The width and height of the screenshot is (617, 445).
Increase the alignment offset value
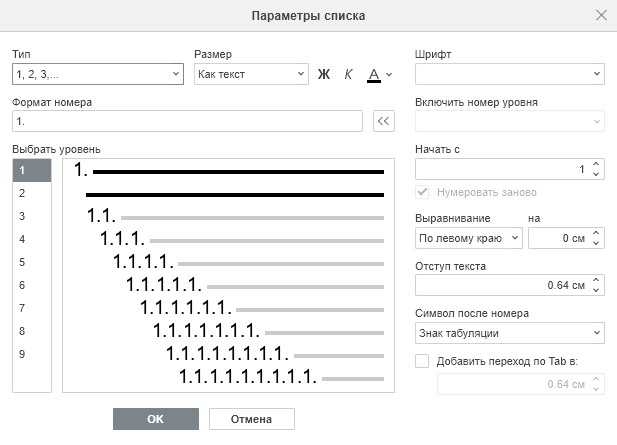click(x=596, y=233)
